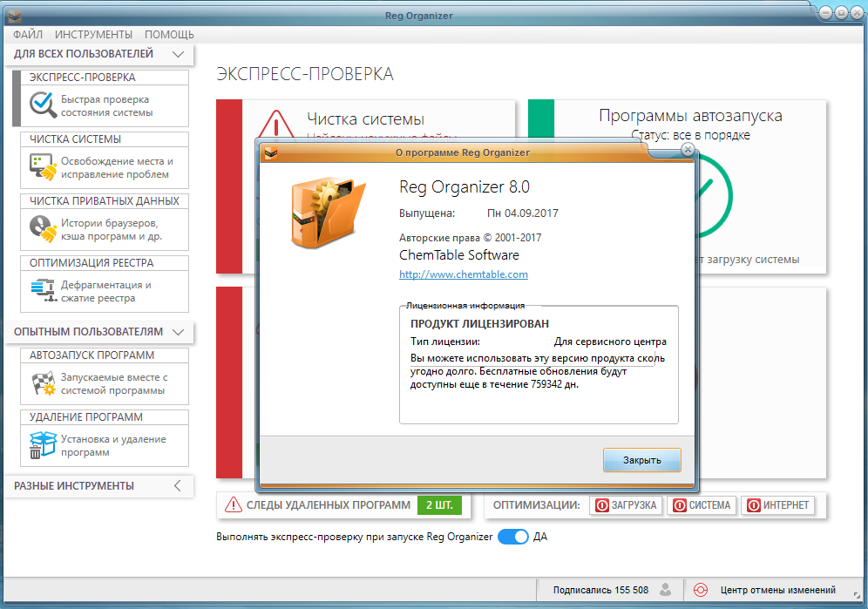
Task: Select АВТОЗАПУСК ПРОГРАММ sidebar header
Action: pyautogui.click(x=105, y=355)
